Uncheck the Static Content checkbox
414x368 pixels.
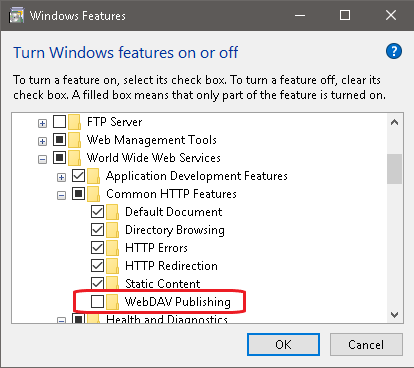click(x=98, y=284)
